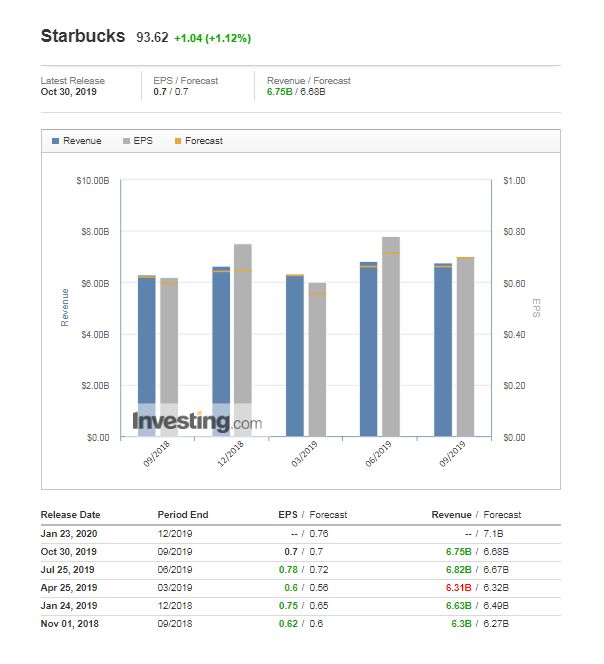This screenshot has height=664, width=604.
Task: Click the header EPS value 0.7 / 0.7
Action: [171, 92]
